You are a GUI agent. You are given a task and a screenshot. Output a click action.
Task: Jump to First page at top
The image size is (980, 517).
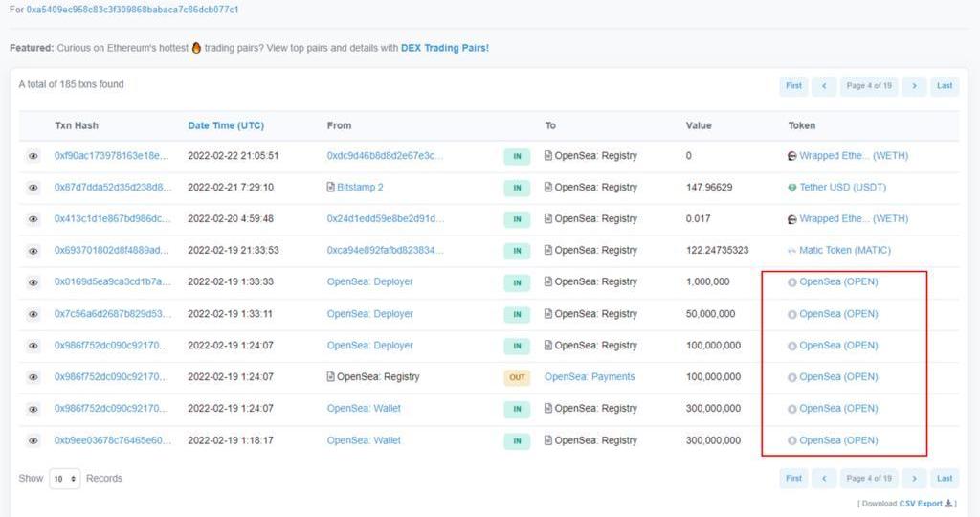(793, 86)
